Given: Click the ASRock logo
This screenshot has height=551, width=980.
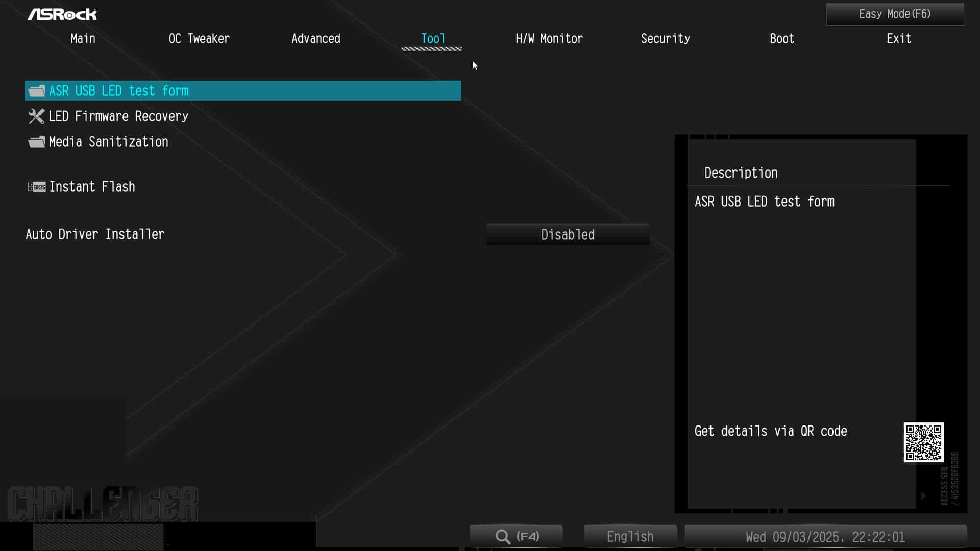Looking at the screenshot, I should pos(62,14).
